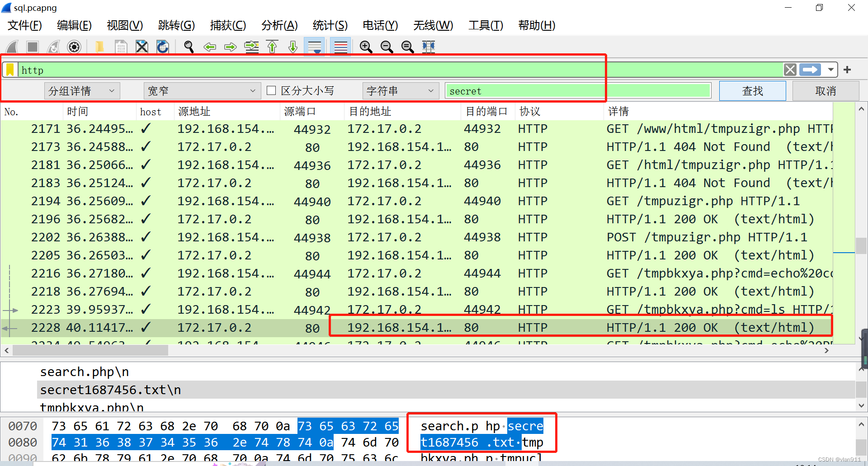Click hex bytes row 0080

[225, 442]
